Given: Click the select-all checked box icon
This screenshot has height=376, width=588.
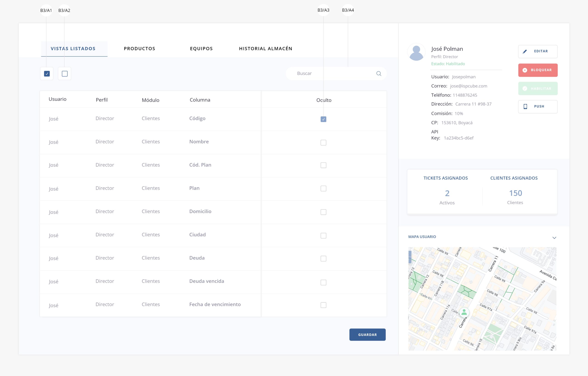Looking at the screenshot, I should point(47,73).
